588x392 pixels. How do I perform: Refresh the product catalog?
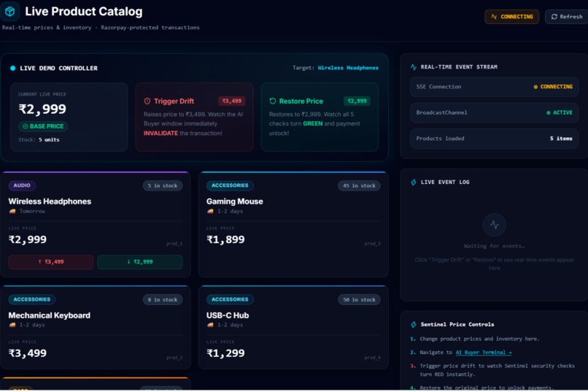point(567,17)
